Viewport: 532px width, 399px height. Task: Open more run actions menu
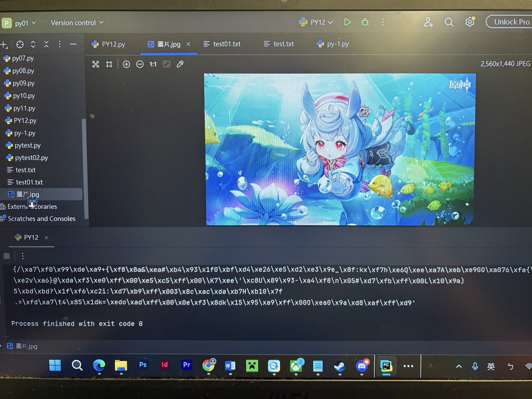[x=383, y=22]
